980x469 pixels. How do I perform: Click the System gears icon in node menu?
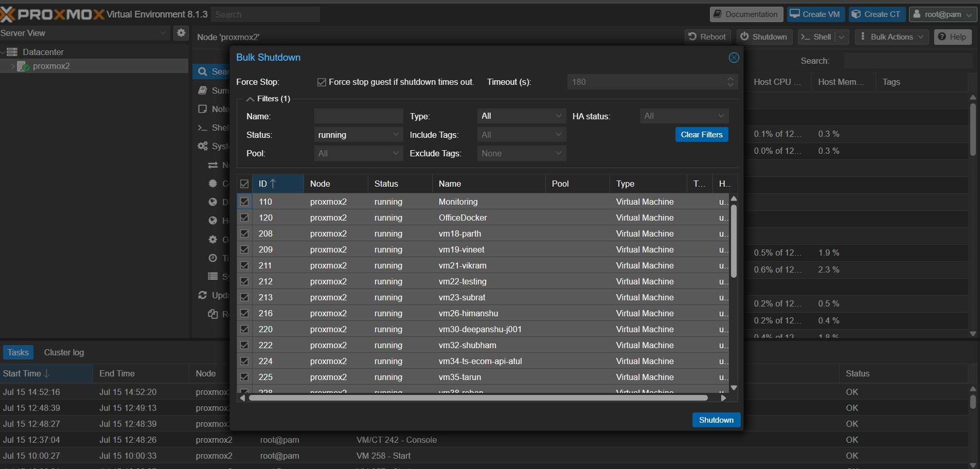coord(203,146)
